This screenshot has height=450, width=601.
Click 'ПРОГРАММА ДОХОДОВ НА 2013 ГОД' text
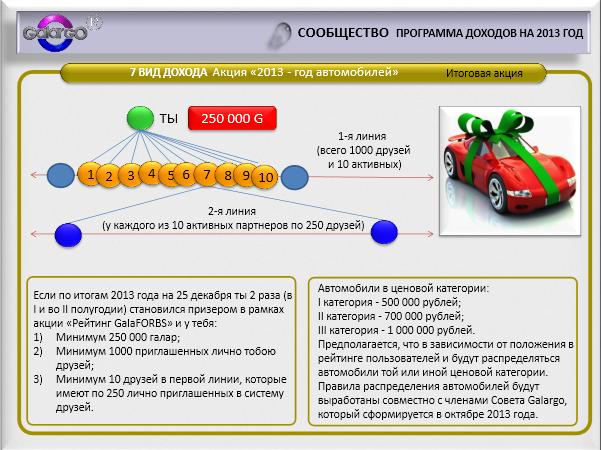click(489, 33)
